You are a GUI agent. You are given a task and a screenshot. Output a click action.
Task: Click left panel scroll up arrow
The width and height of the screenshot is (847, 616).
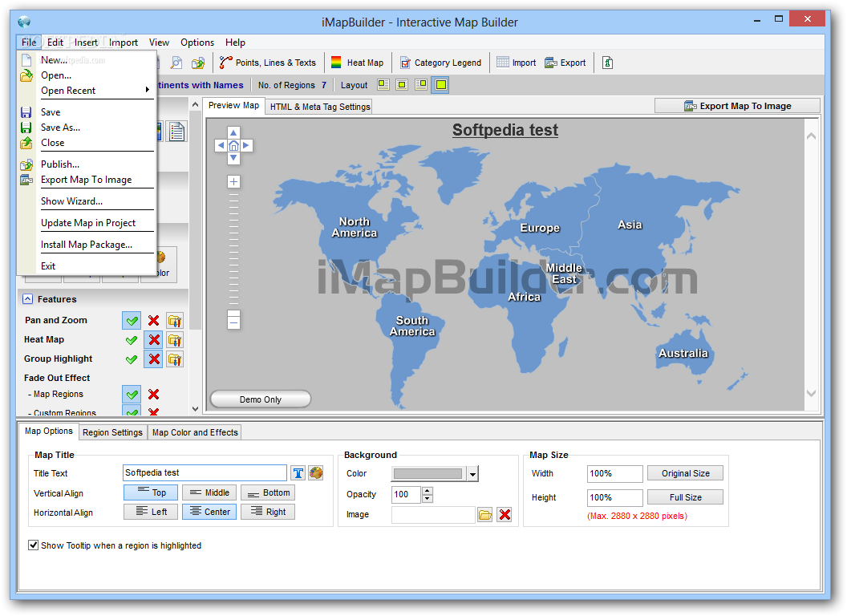[196, 103]
